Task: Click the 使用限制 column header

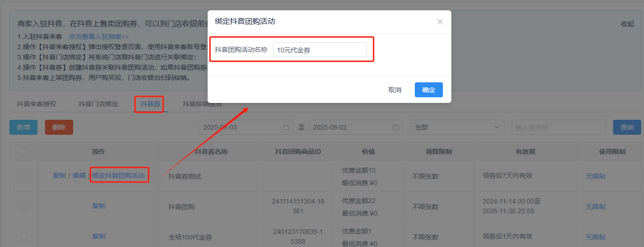Action: (x=612, y=152)
